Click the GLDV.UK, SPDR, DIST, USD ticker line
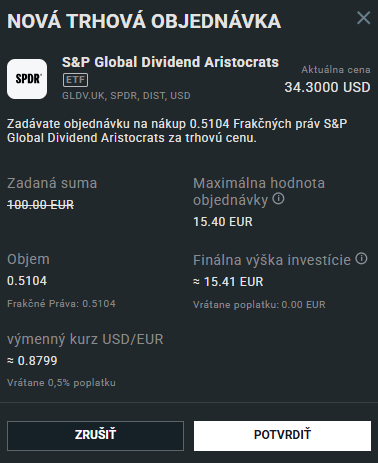Image resolution: width=378 pixels, height=463 pixels. [126, 96]
